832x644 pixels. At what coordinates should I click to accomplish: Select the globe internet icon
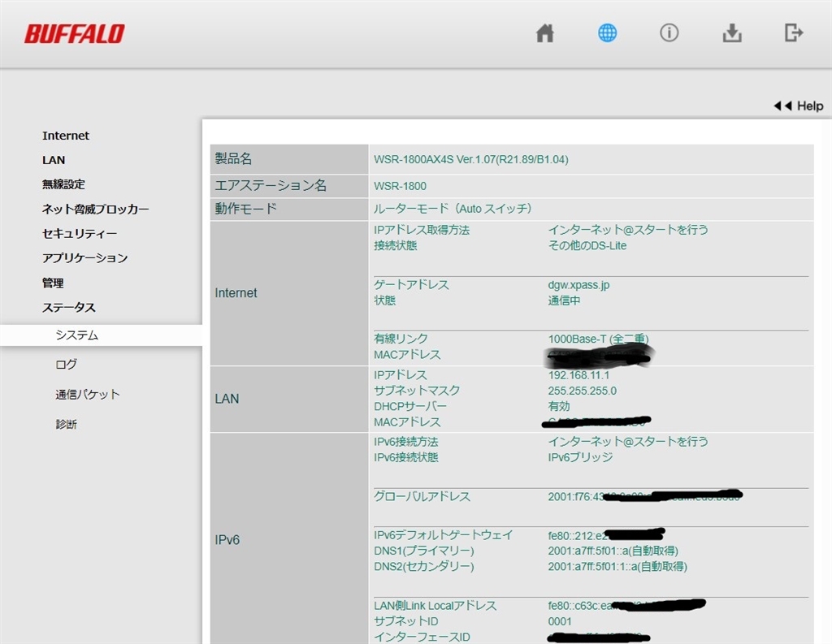[607, 32]
